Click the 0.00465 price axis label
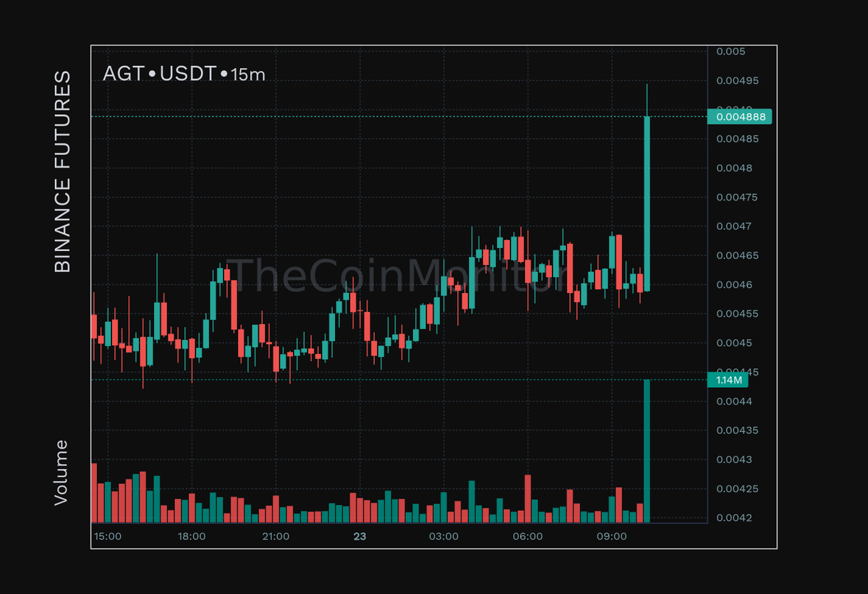 coord(737,255)
